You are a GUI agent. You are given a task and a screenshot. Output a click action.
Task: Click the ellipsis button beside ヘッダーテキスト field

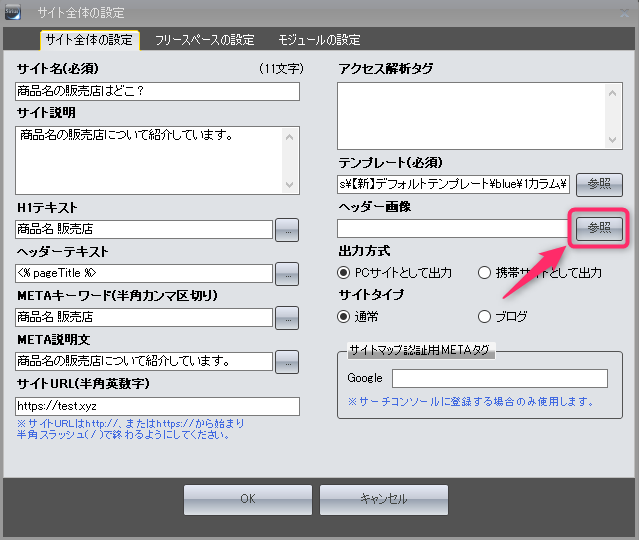click(x=287, y=273)
